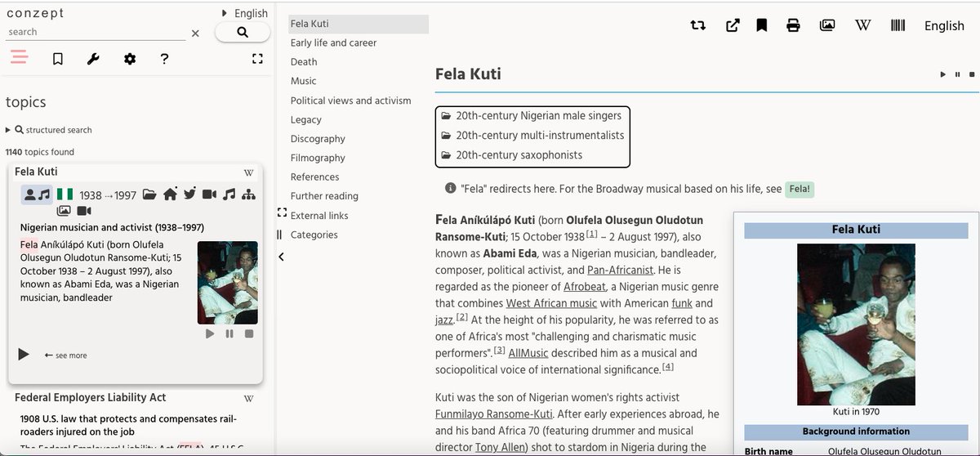Image resolution: width=980 pixels, height=456 pixels.
Task: Open the Federal Employers Liability Act topic
Action: pyautogui.click(x=91, y=398)
